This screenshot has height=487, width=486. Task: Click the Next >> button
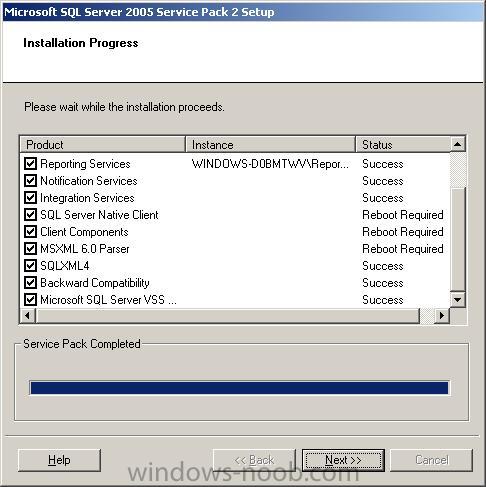[x=343, y=460]
